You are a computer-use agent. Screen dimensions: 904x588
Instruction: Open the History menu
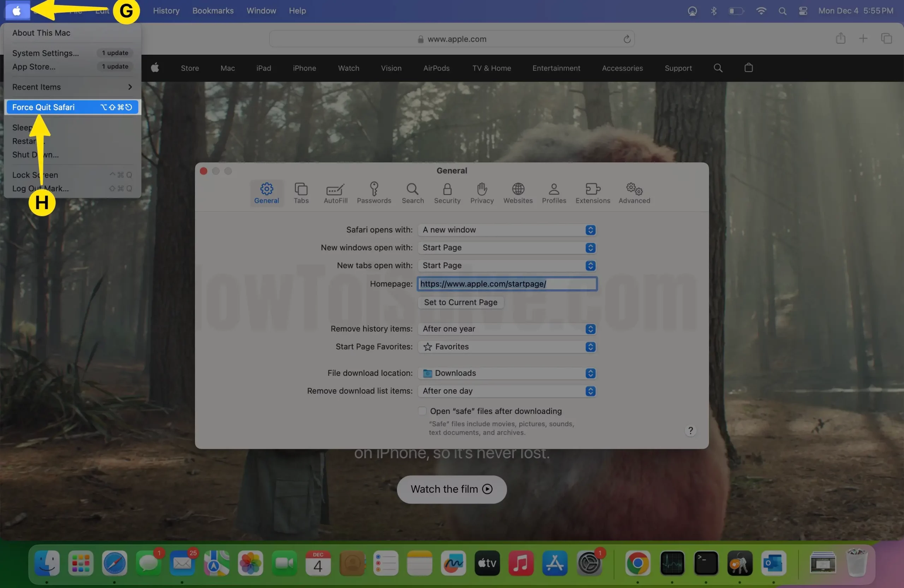coord(166,11)
